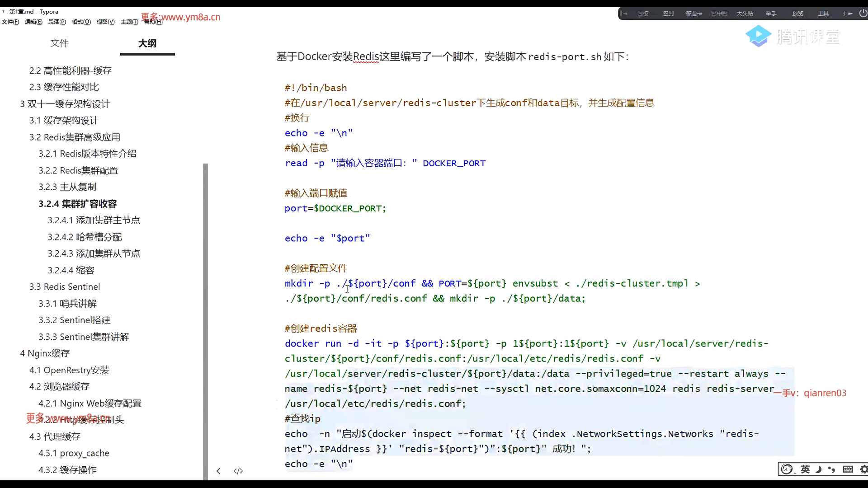Screen dimensions: 868x488
Task: Click 画板 button in classroom toolbar
Action: 643,14
